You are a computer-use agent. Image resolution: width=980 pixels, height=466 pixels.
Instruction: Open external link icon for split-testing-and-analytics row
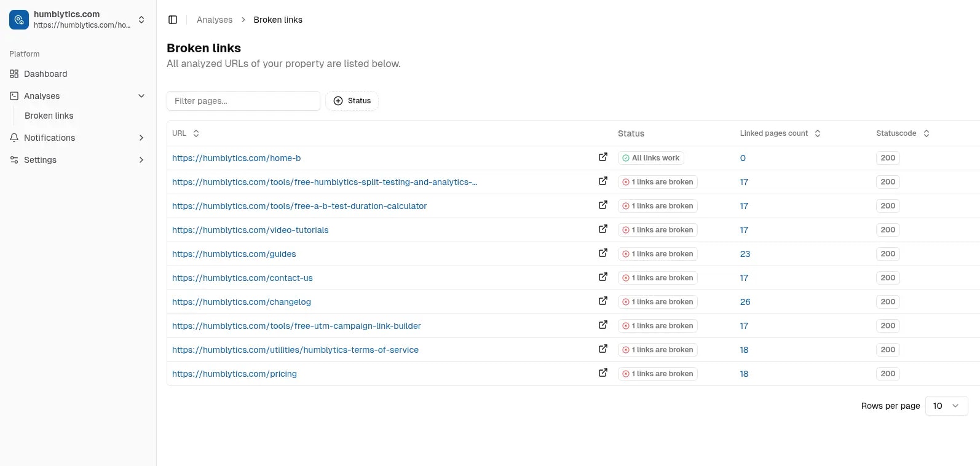pyautogui.click(x=603, y=181)
